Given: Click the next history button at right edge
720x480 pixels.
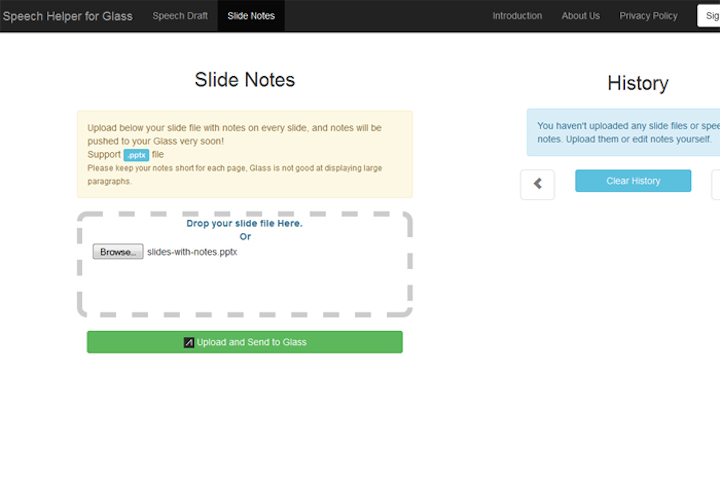Looking at the screenshot, I should pos(716,184).
